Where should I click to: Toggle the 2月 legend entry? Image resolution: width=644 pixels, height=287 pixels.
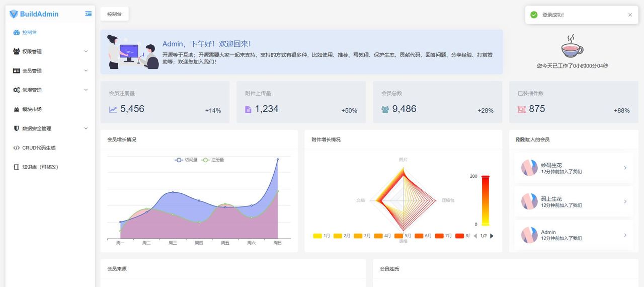pos(342,236)
